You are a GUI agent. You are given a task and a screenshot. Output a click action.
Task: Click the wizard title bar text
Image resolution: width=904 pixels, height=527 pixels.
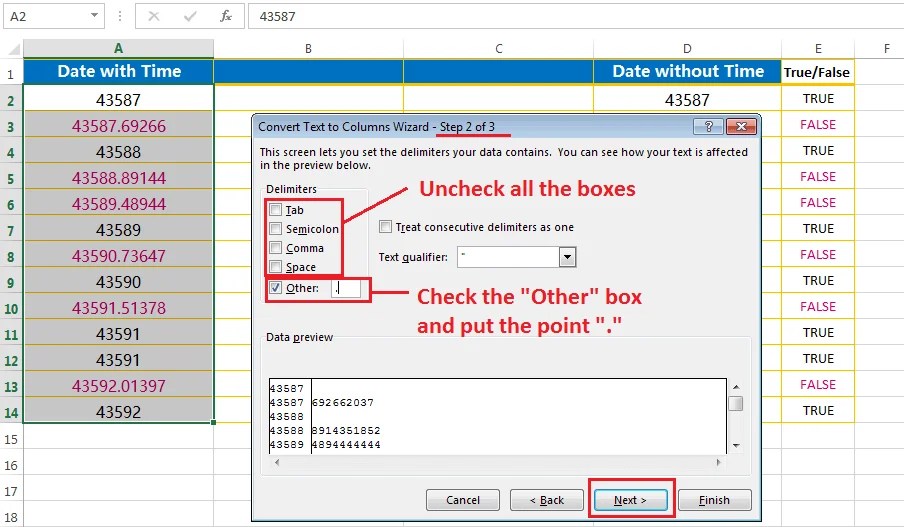(376, 126)
